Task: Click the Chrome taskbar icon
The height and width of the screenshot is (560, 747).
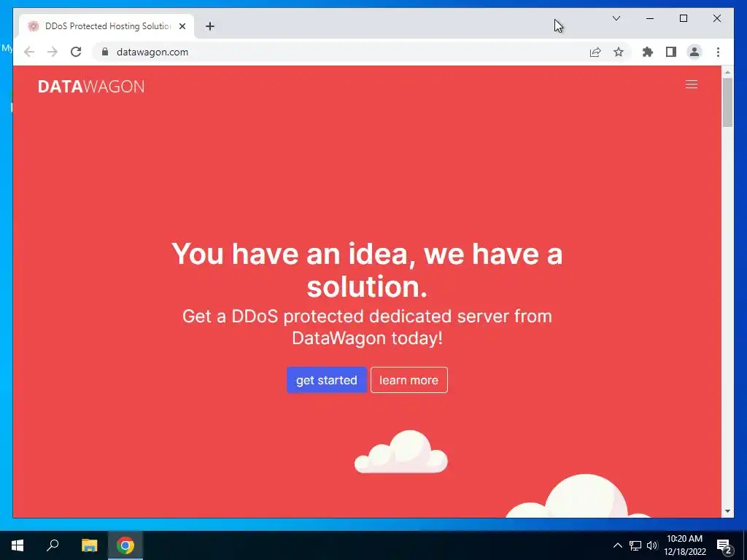Action: (125, 545)
